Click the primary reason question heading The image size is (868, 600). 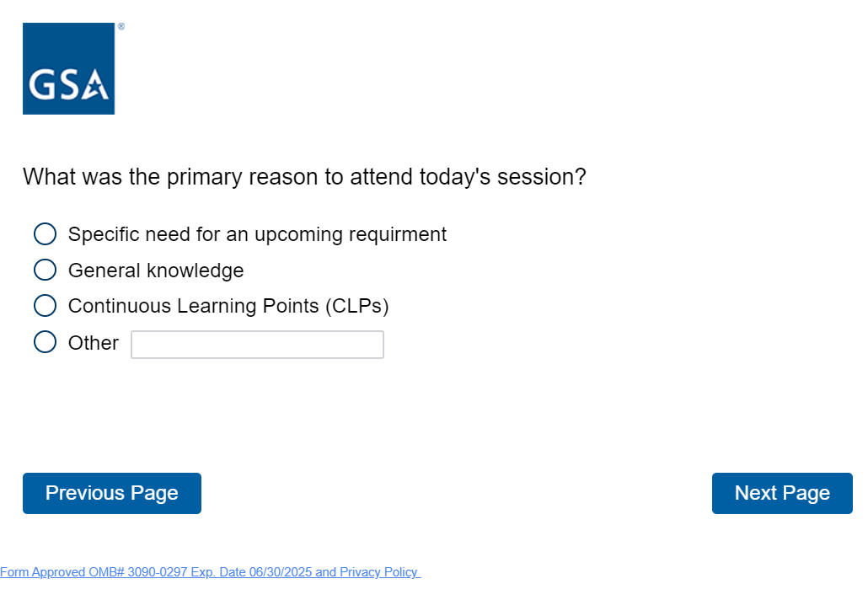pyautogui.click(x=304, y=177)
